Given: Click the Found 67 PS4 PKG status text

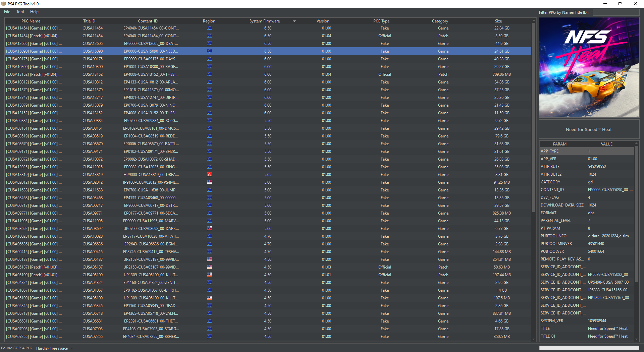Looking at the screenshot, I should pos(17,348).
